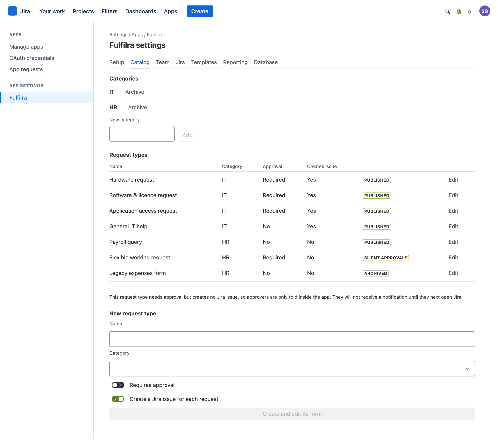
Task: Click the Hardware request PUBLISHED badge
Action: 377,180
